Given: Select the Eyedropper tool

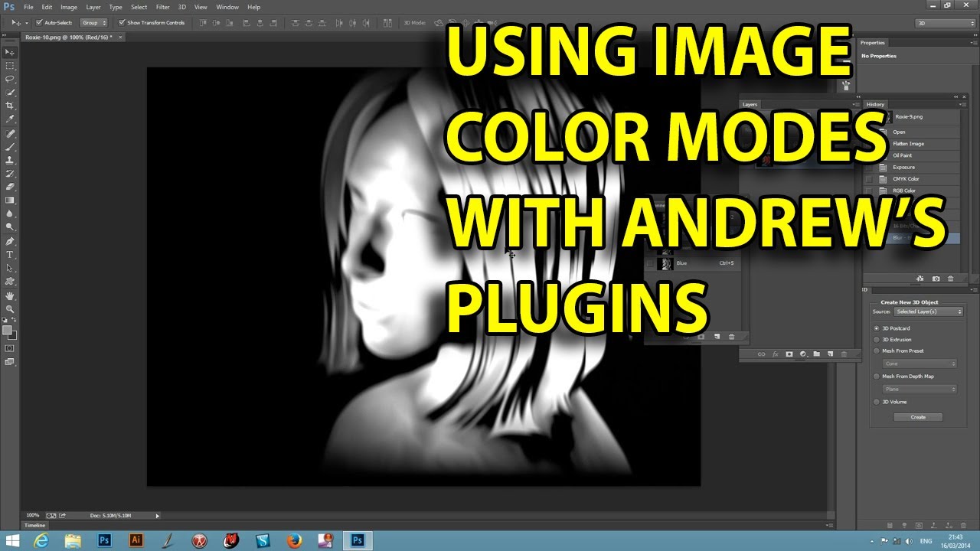Looking at the screenshot, I should 10,119.
